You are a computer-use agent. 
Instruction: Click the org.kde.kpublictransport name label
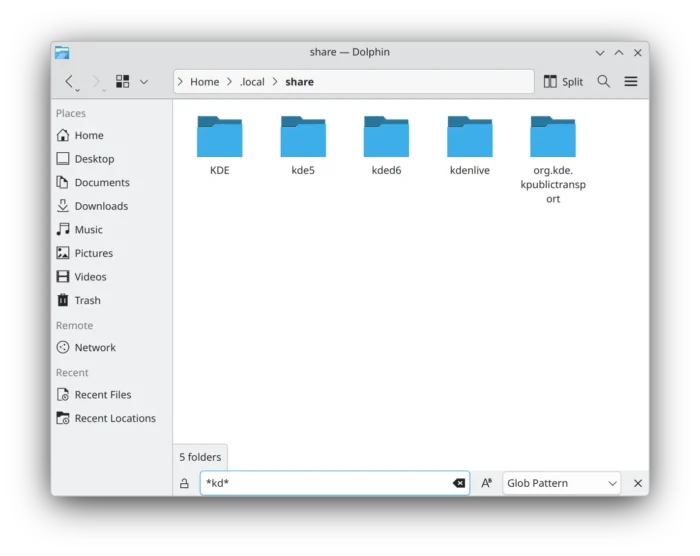click(x=553, y=184)
